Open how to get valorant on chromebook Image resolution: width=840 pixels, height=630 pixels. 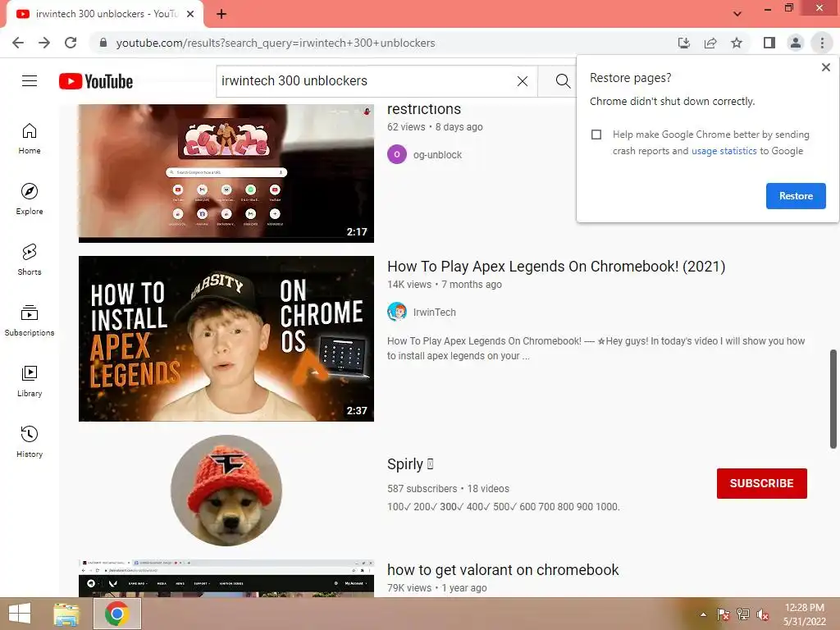tap(503, 569)
